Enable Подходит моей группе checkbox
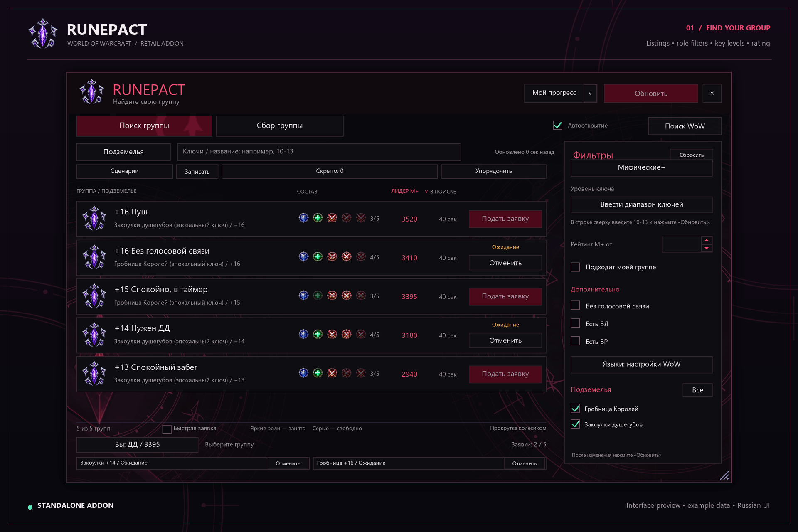 [x=575, y=267]
